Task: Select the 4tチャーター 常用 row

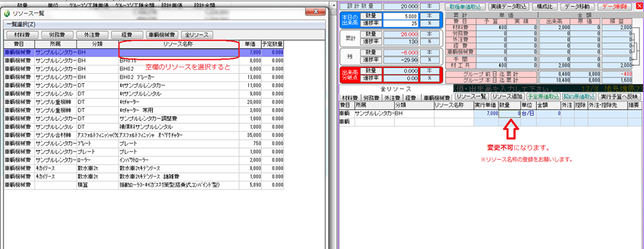Action: point(144,110)
